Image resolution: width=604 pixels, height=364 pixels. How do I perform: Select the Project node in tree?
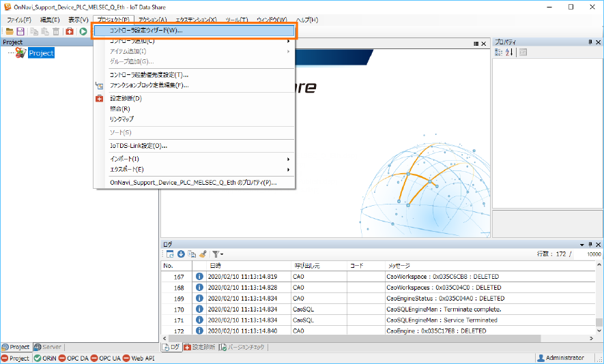[41, 53]
